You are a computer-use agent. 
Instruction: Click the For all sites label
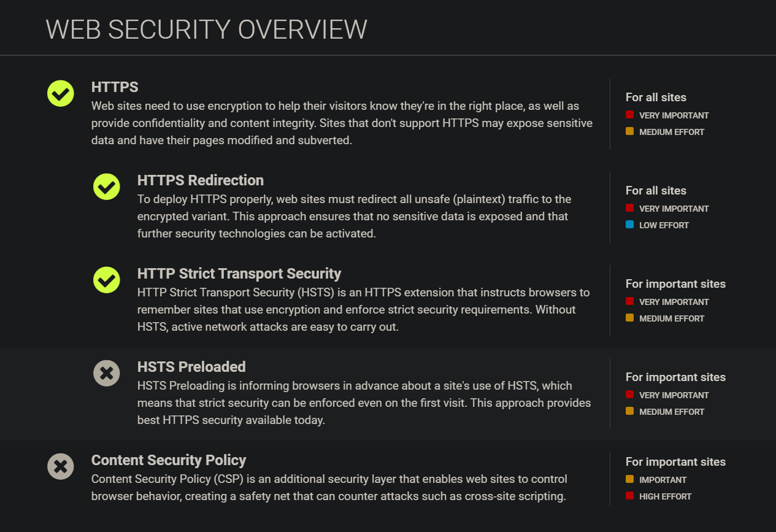[656, 97]
